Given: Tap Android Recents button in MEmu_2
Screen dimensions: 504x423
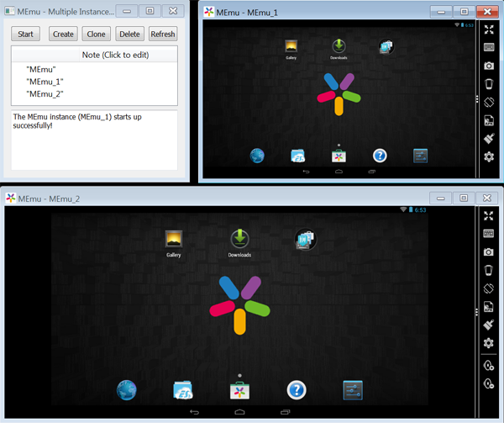Looking at the screenshot, I should click(285, 412).
